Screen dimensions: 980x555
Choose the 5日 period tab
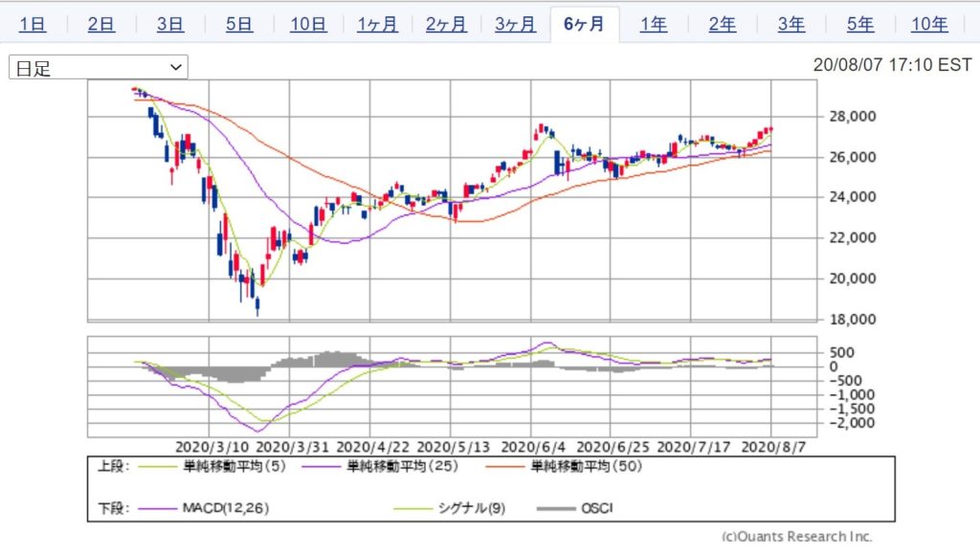[x=238, y=25]
